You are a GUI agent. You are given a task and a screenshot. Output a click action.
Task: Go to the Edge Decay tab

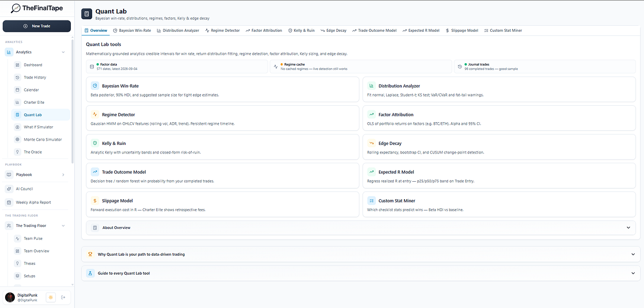pos(334,30)
